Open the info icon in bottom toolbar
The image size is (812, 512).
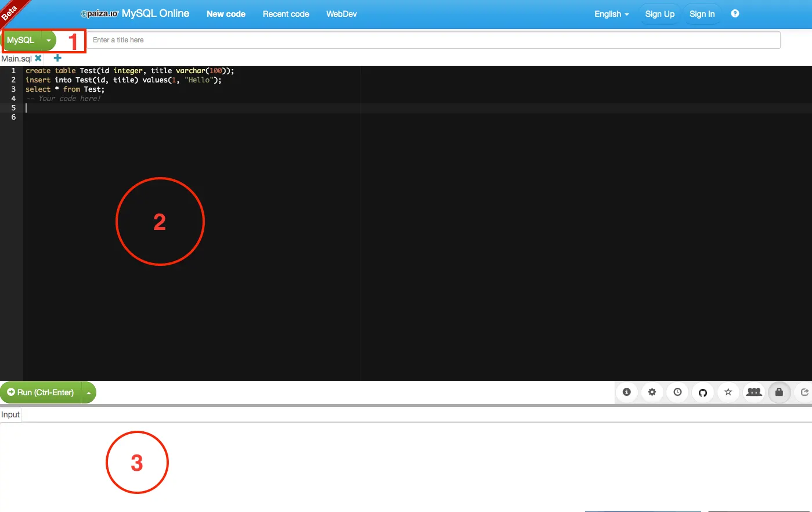pos(627,392)
